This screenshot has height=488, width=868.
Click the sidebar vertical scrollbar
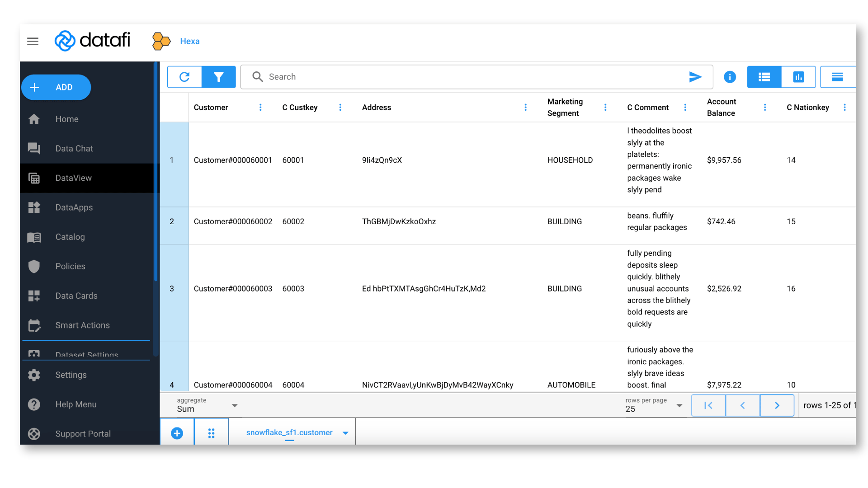156,172
